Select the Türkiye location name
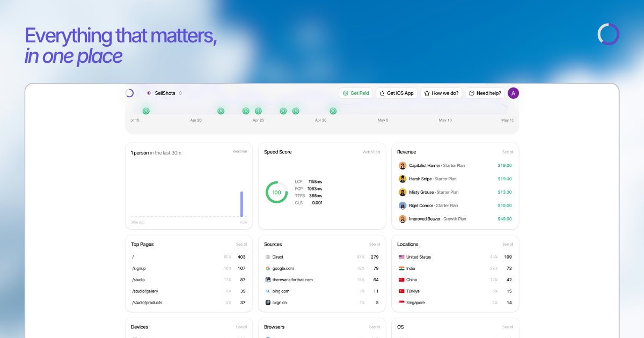The width and height of the screenshot is (644, 338). click(x=413, y=291)
